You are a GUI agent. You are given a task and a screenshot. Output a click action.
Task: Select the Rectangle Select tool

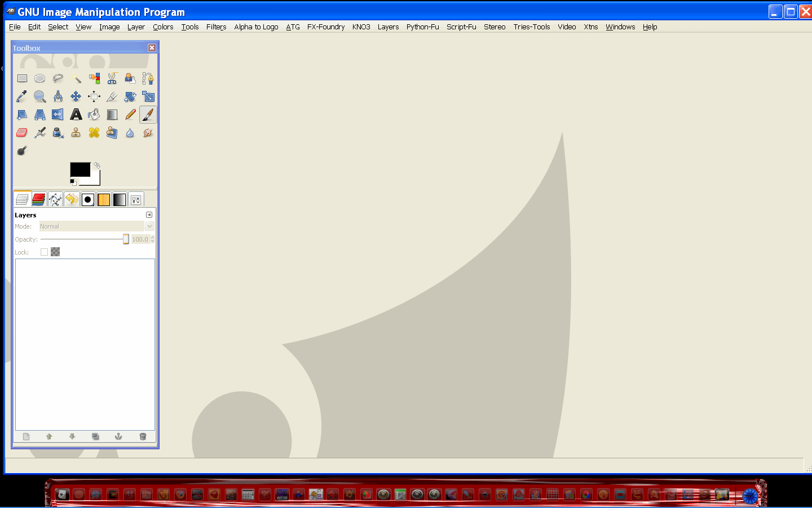coord(22,78)
